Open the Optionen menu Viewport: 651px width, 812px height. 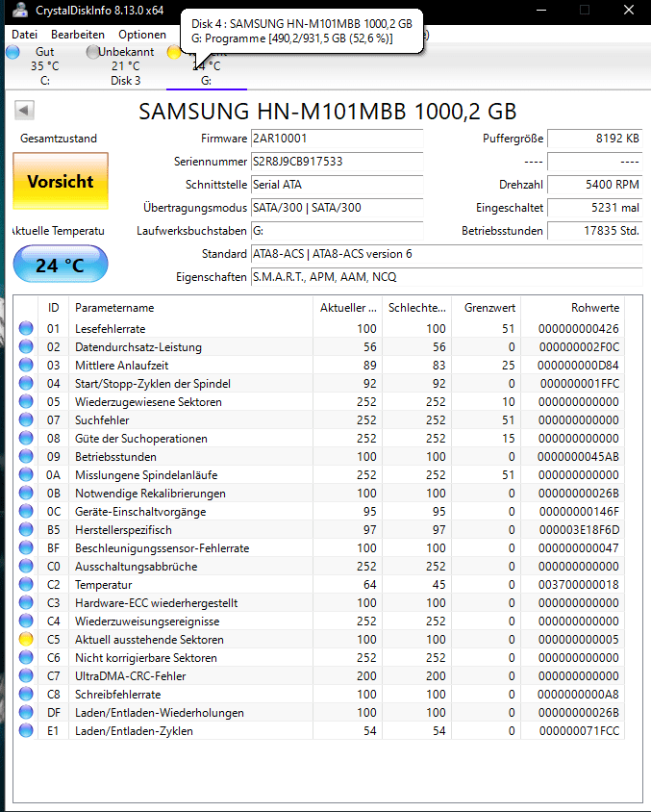[x=142, y=35]
